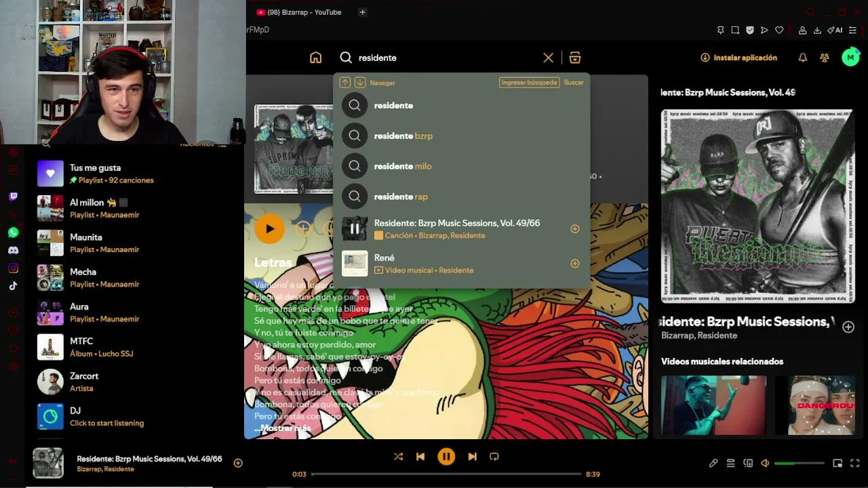
Task: Open Zarcort artist
Action: coord(136,382)
